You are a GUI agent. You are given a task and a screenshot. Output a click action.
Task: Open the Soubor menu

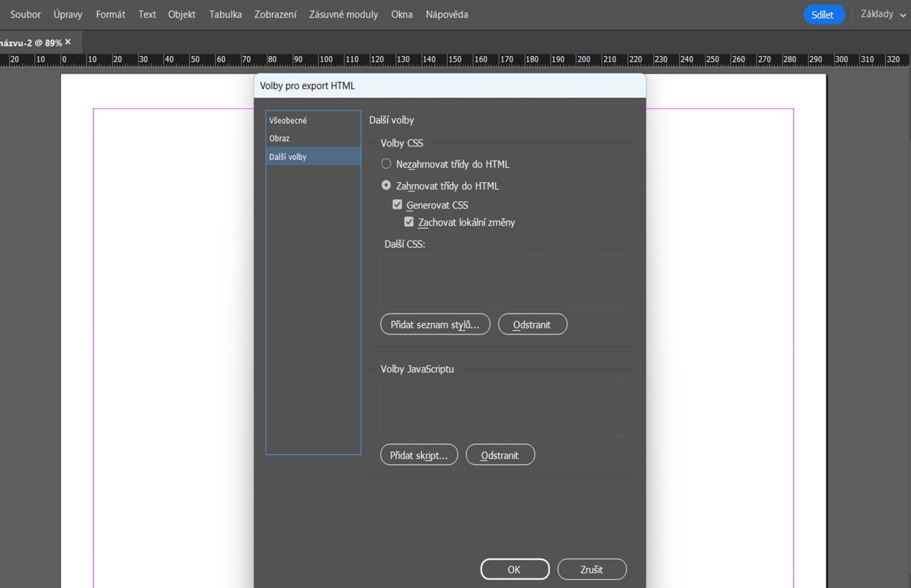(26, 15)
